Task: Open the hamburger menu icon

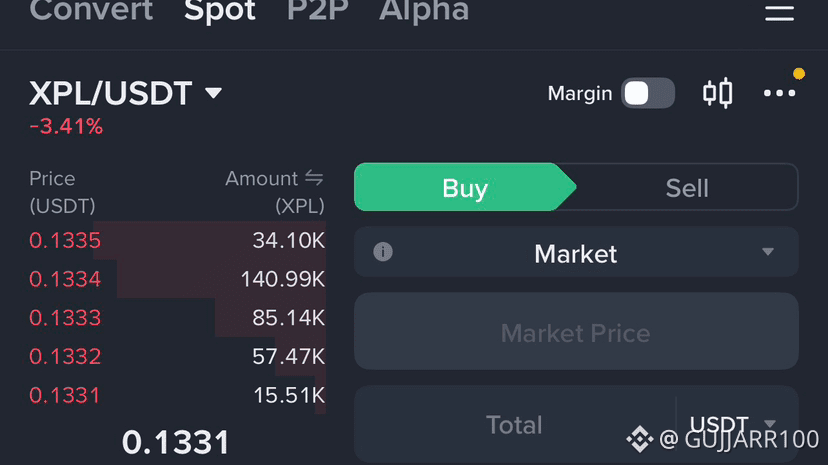Action: 779,12
